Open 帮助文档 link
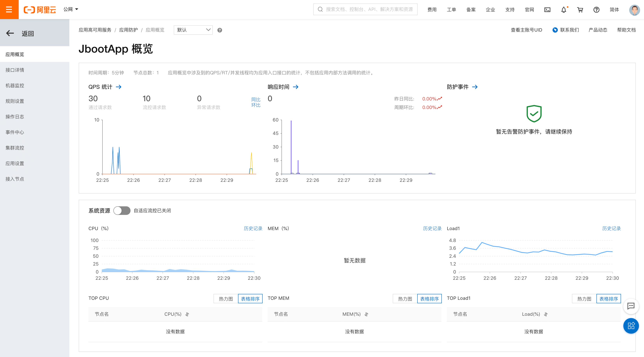The width and height of the screenshot is (644, 357). pos(626,30)
